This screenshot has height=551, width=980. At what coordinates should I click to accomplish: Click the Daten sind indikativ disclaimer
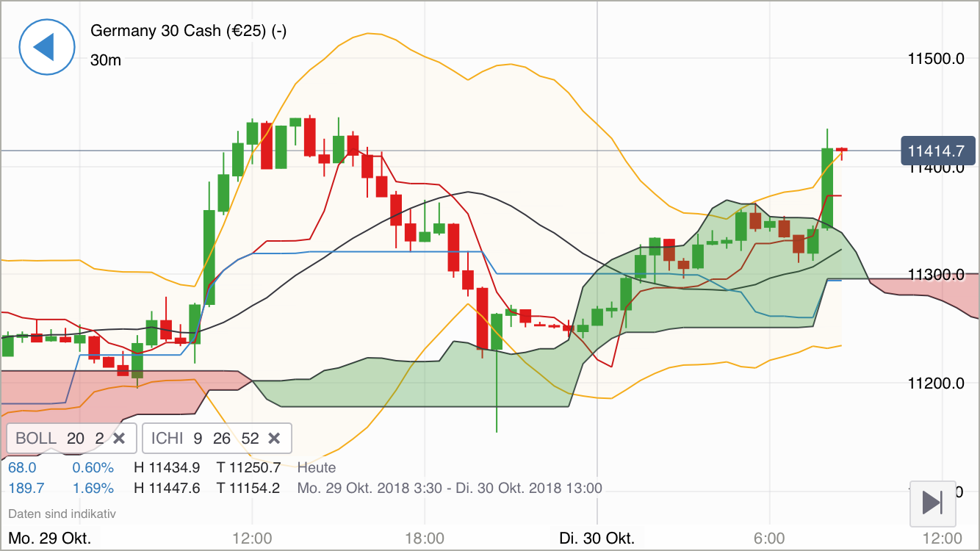(62, 514)
